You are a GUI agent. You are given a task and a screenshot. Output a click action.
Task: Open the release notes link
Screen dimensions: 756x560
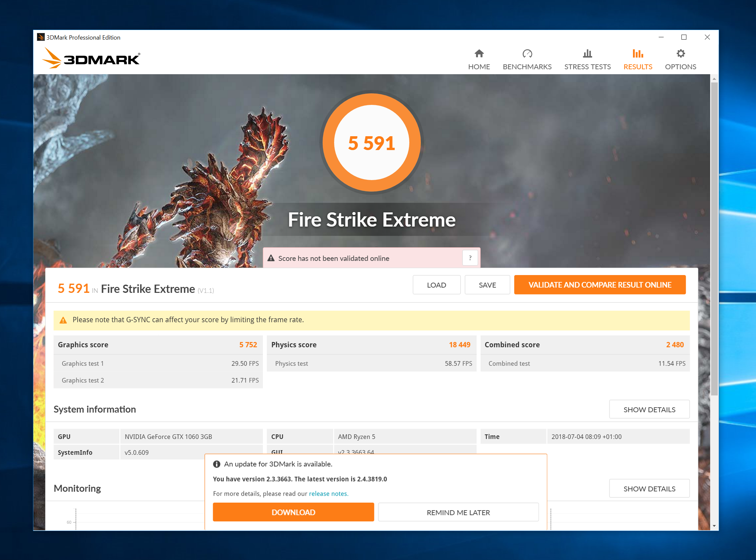pos(328,494)
